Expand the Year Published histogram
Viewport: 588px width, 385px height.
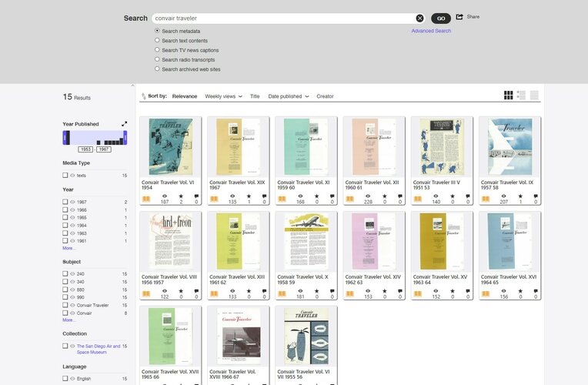coord(124,124)
